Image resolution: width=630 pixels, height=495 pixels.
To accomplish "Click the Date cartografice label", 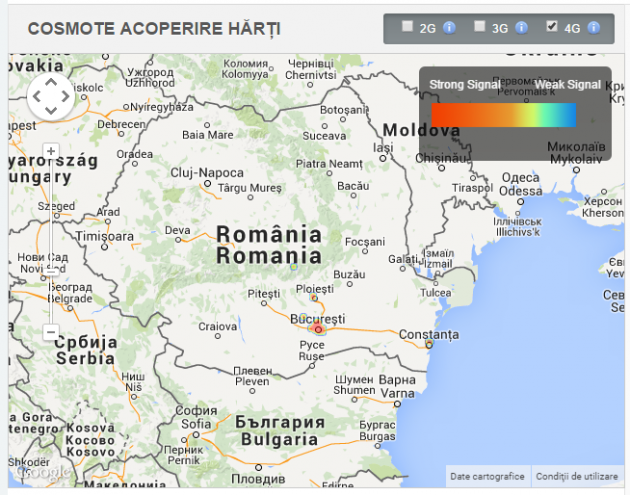I will point(487,476).
